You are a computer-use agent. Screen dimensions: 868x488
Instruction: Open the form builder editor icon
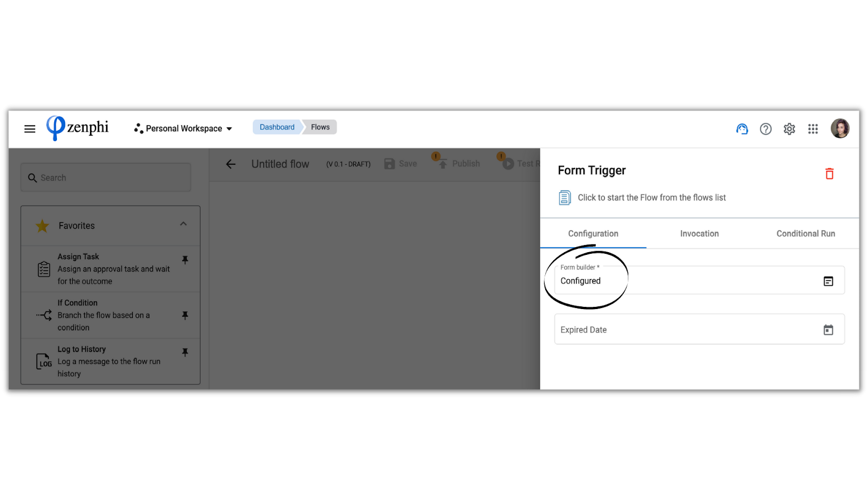coord(828,281)
